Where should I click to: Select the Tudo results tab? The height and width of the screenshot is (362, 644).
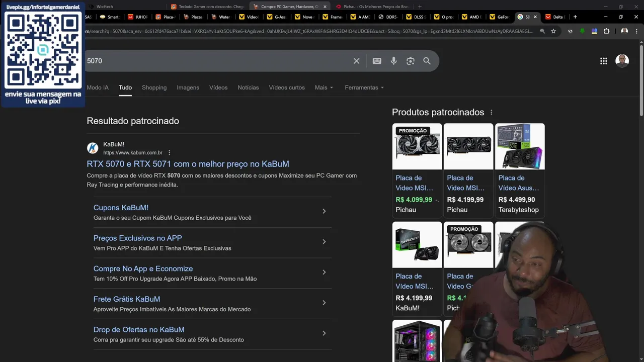point(125,87)
